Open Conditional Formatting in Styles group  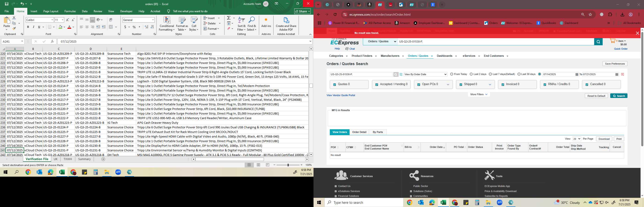[x=167, y=24]
